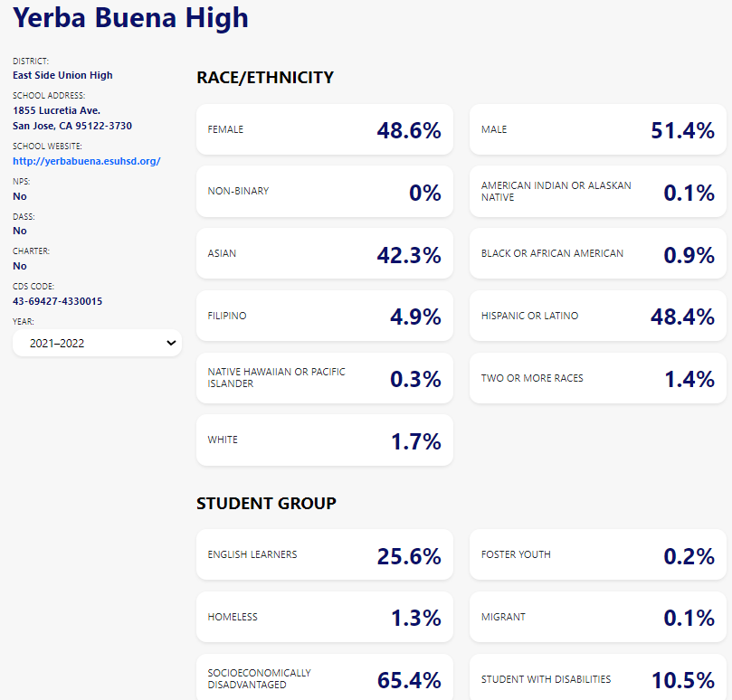732x700 pixels.
Task: Select the English Learners 25.6% card
Action: pos(324,554)
